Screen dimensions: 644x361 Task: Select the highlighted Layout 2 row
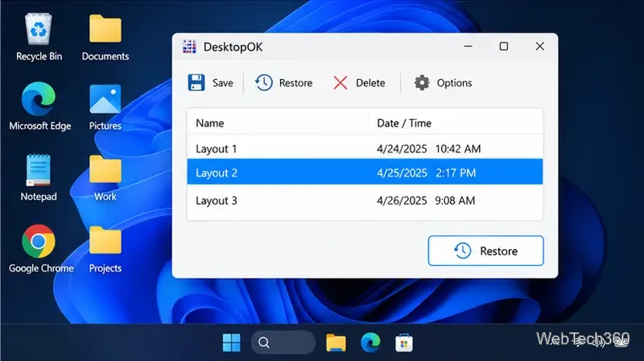pyautogui.click(x=365, y=172)
